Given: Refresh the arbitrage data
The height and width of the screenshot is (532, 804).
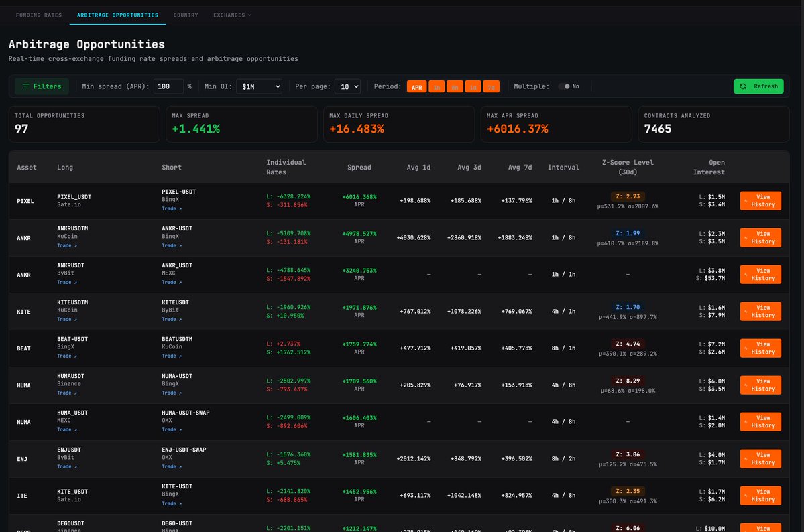Looking at the screenshot, I should click(758, 86).
